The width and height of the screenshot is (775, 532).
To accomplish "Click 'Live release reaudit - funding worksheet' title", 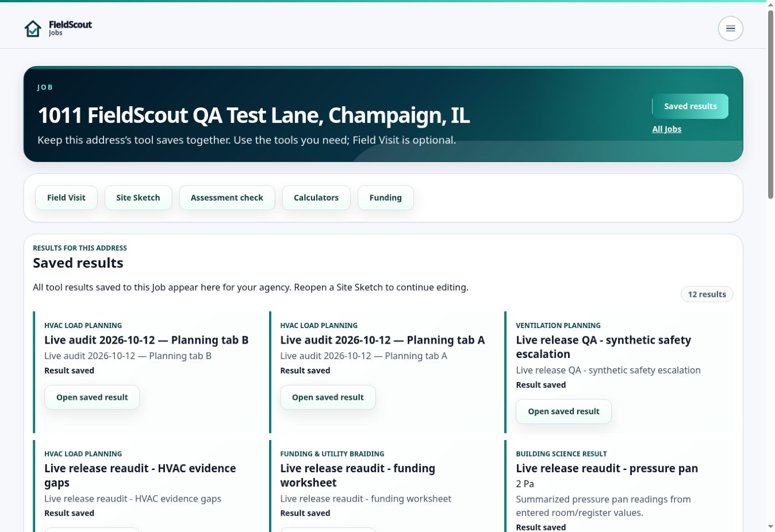I will 358,476.
